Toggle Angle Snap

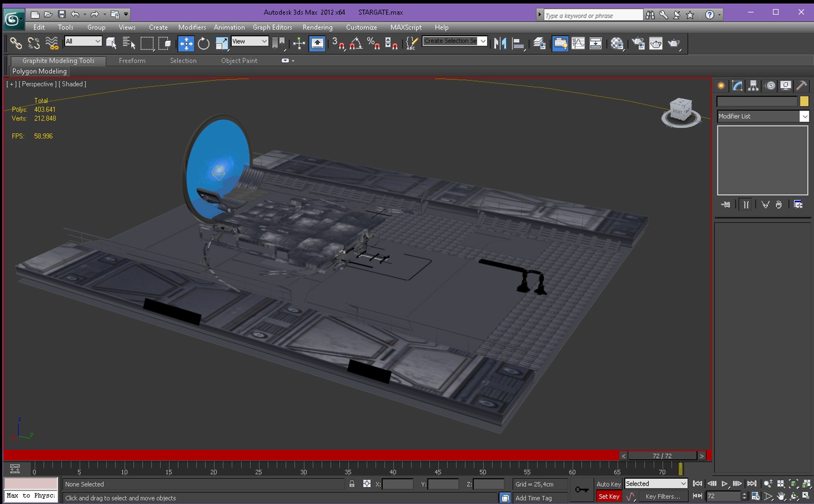[356, 43]
